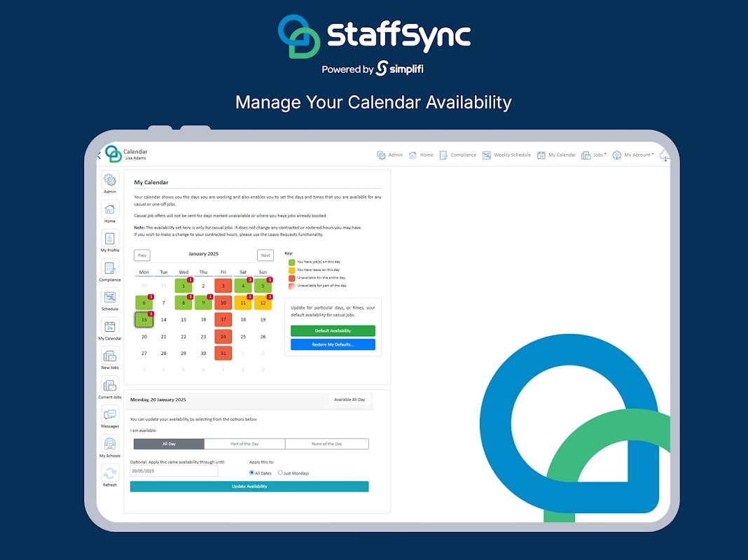Select January 28 on the calendar

pos(164,353)
